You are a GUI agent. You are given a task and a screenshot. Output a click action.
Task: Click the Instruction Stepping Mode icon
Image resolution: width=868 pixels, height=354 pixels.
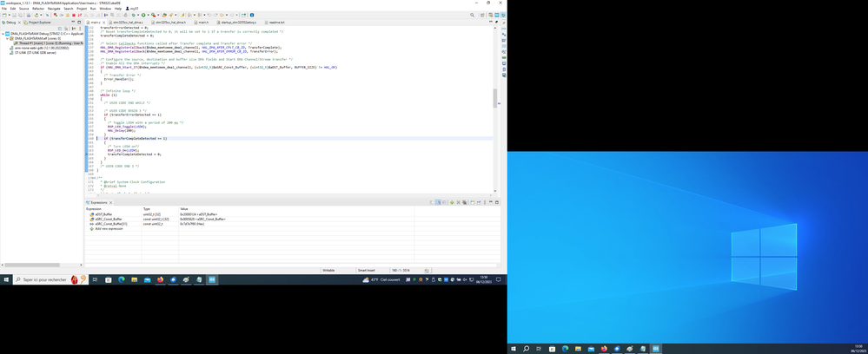106,15
